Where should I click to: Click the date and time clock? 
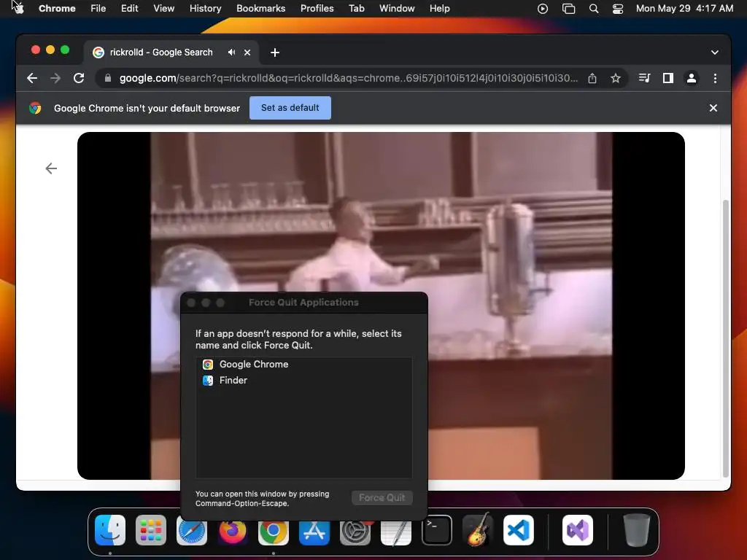coord(684,8)
